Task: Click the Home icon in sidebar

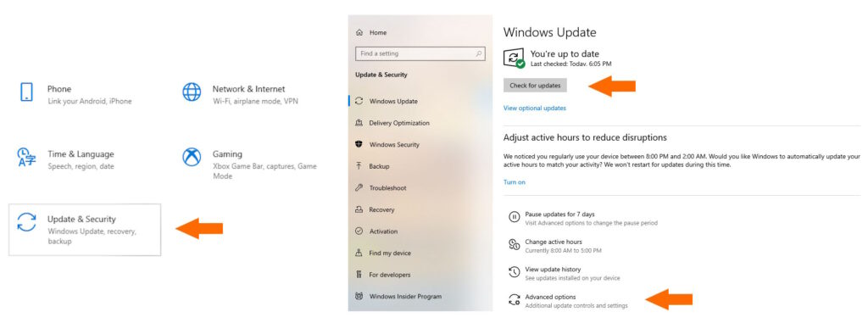Action: 359,33
